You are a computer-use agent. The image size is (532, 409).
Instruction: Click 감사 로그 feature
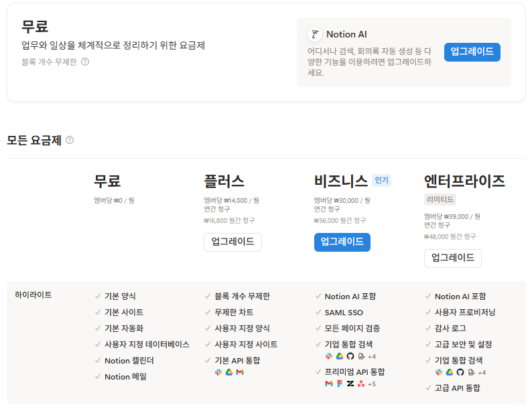point(450,329)
